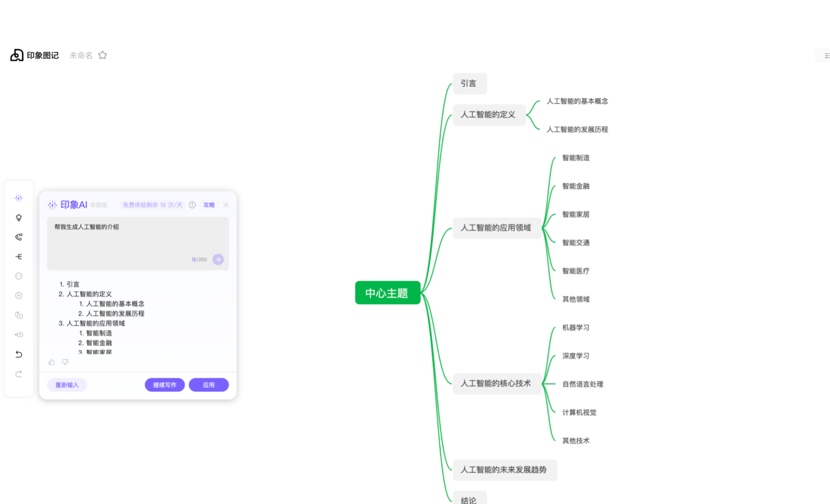Click the 应用 button
830x504 pixels.
(209, 385)
